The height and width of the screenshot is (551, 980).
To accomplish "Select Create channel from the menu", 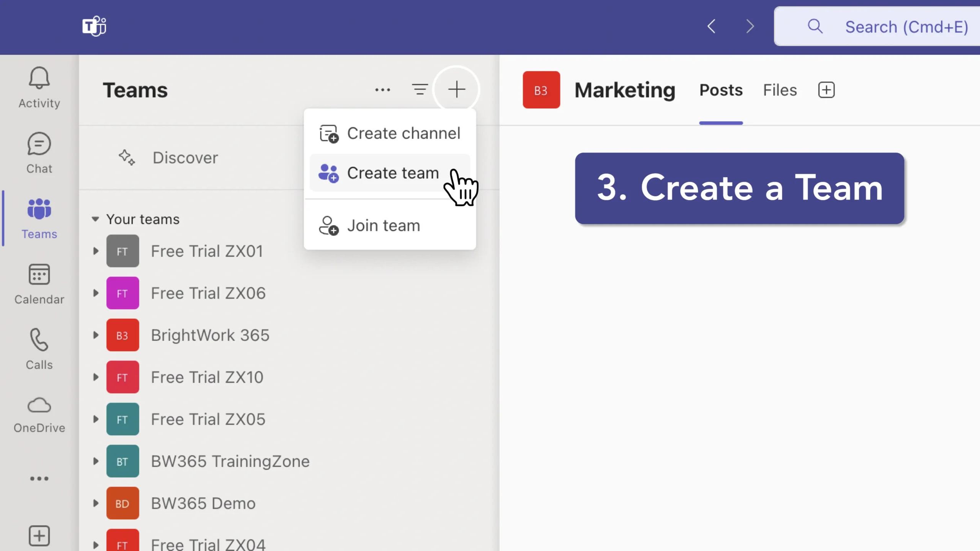I will (403, 133).
